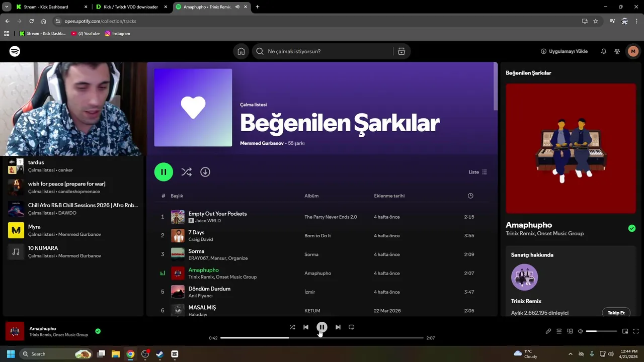
Task: Adjust the Spotify volume slider
Action: [601, 331]
